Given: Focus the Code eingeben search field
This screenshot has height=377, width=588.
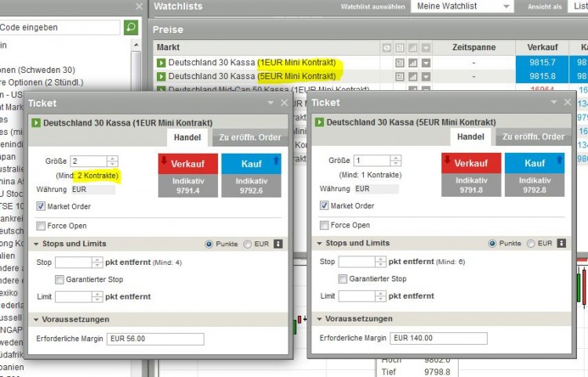Looking at the screenshot, I should (x=60, y=27).
